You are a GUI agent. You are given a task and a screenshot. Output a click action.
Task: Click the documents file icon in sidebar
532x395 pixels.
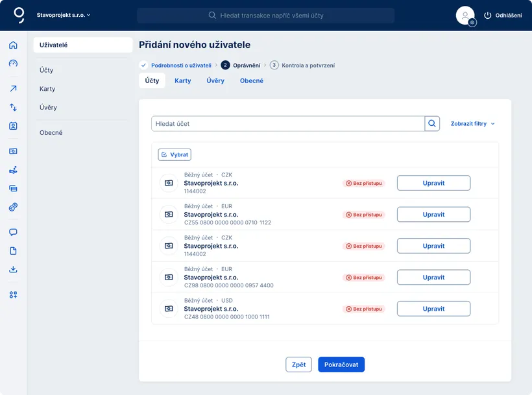click(x=13, y=251)
